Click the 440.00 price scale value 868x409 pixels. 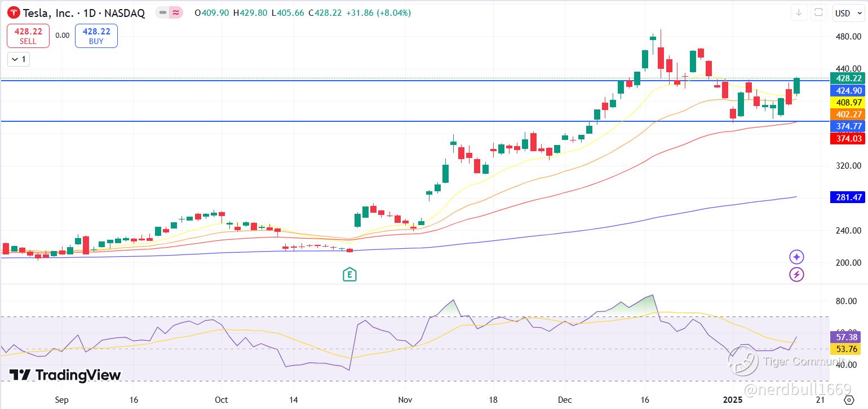click(x=849, y=69)
